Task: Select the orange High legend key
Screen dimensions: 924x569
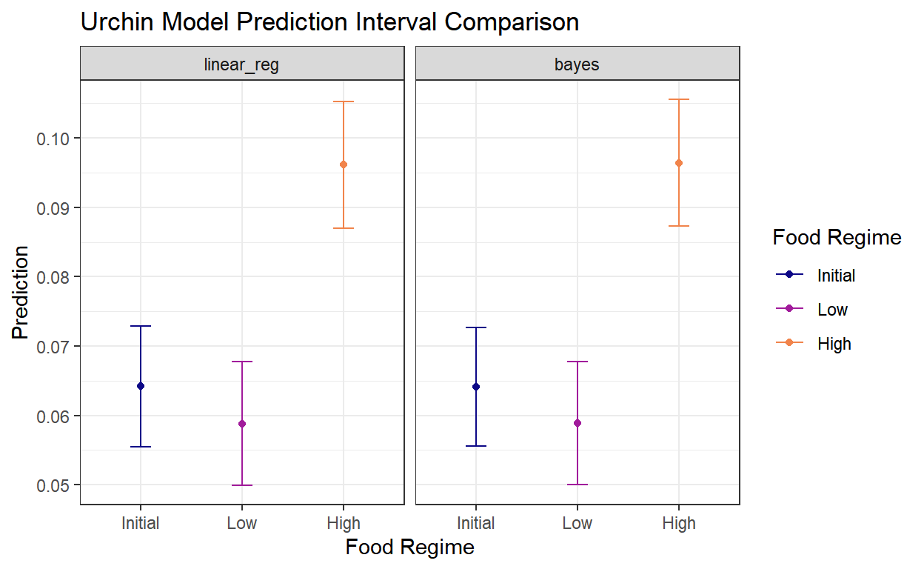Action: (789, 343)
